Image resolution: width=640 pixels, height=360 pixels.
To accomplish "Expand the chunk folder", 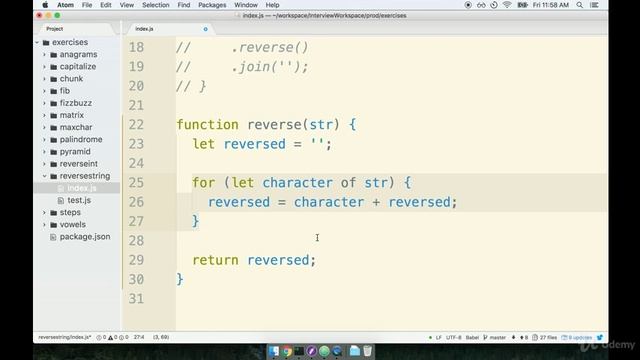I will [x=44, y=79].
